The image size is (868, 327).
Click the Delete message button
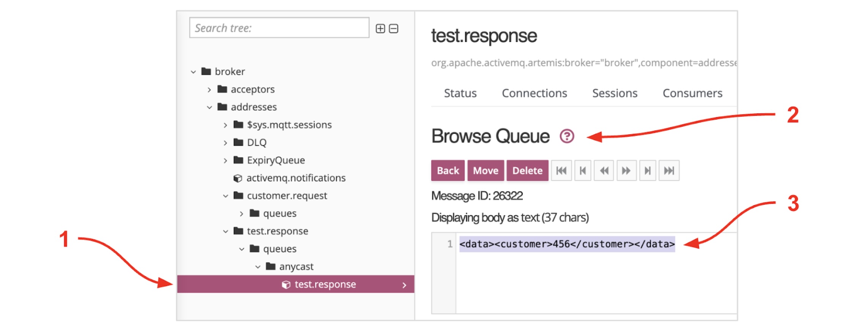coord(527,171)
